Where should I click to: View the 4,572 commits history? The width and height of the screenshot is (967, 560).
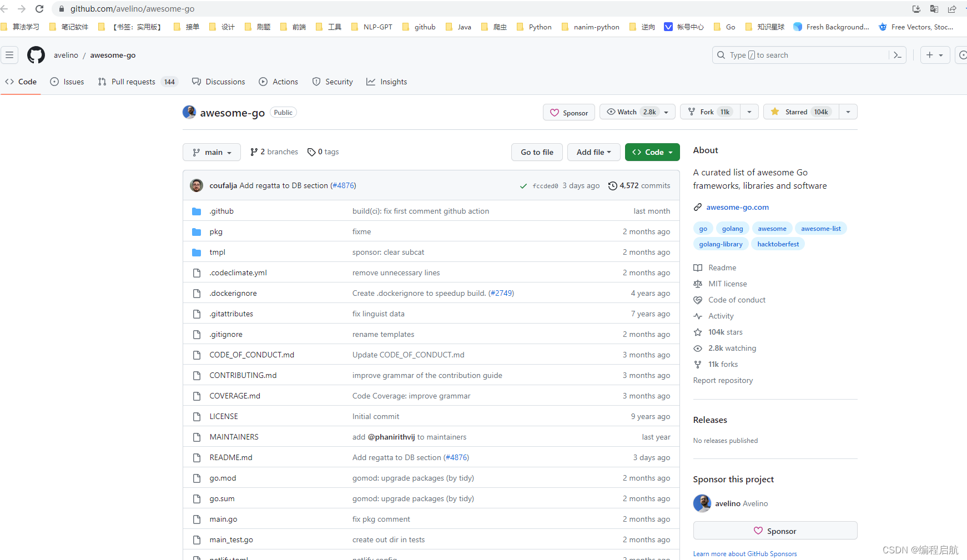point(639,185)
